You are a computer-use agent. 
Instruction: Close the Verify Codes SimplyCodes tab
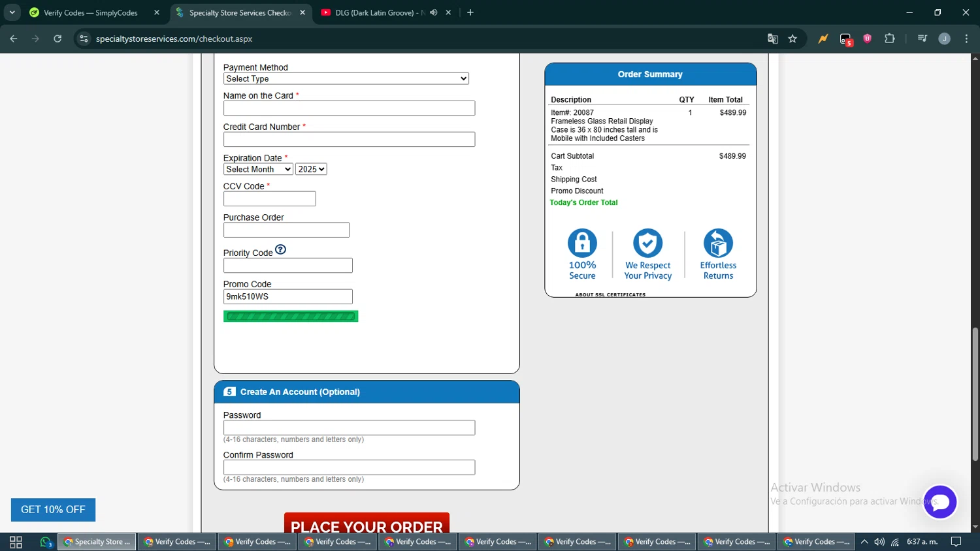pos(157,12)
